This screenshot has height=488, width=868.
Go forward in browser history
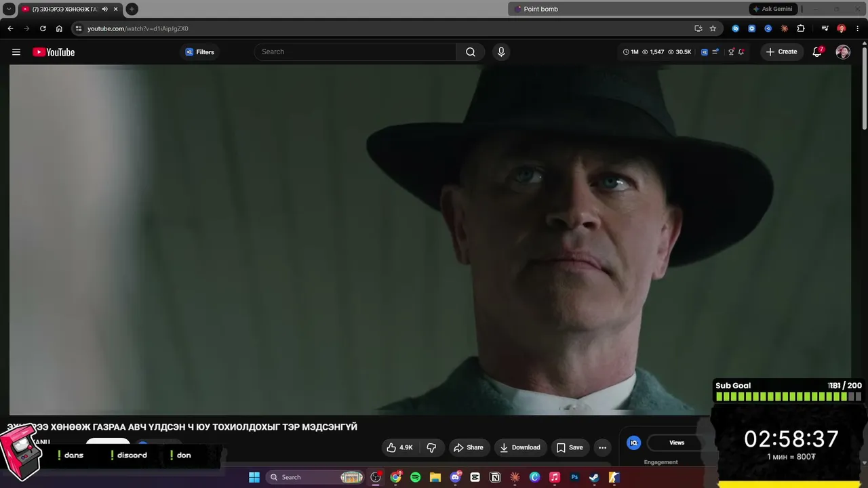click(x=26, y=28)
